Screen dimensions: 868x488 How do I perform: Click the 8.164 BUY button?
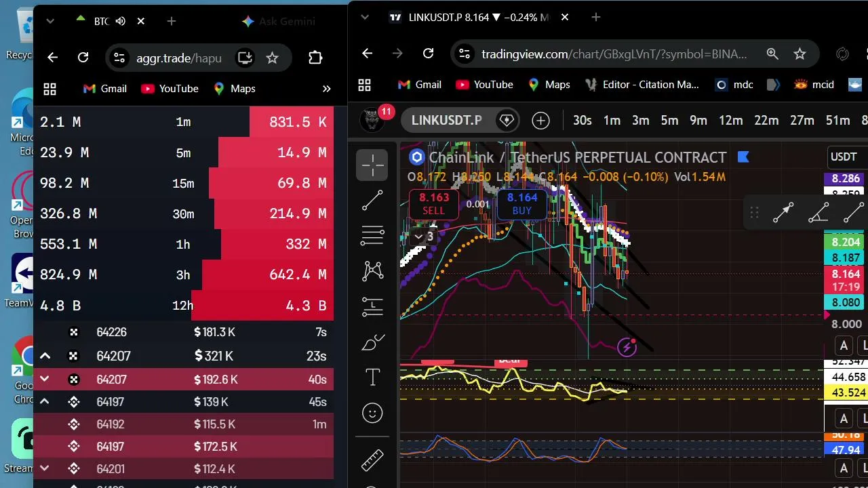522,204
